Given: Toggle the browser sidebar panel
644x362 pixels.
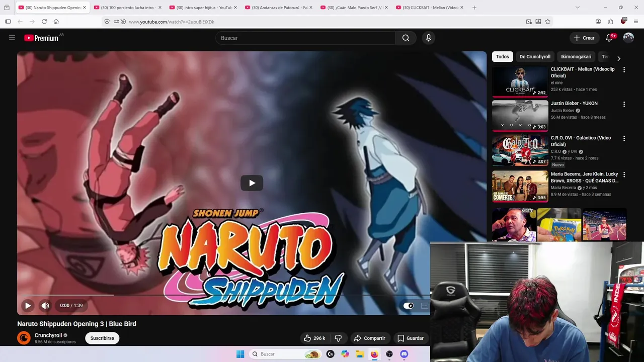Looking at the screenshot, I should coord(8,22).
